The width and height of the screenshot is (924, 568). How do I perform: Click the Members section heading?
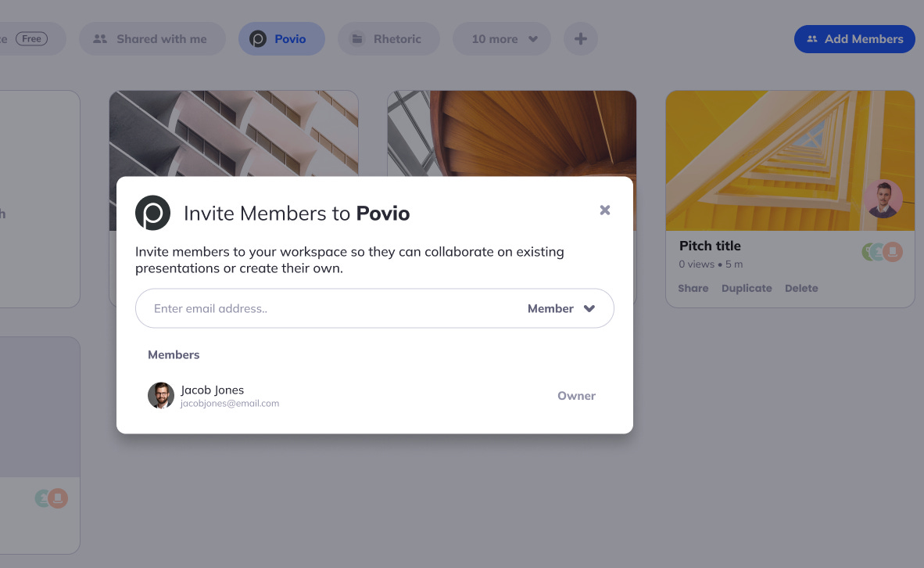tap(174, 354)
